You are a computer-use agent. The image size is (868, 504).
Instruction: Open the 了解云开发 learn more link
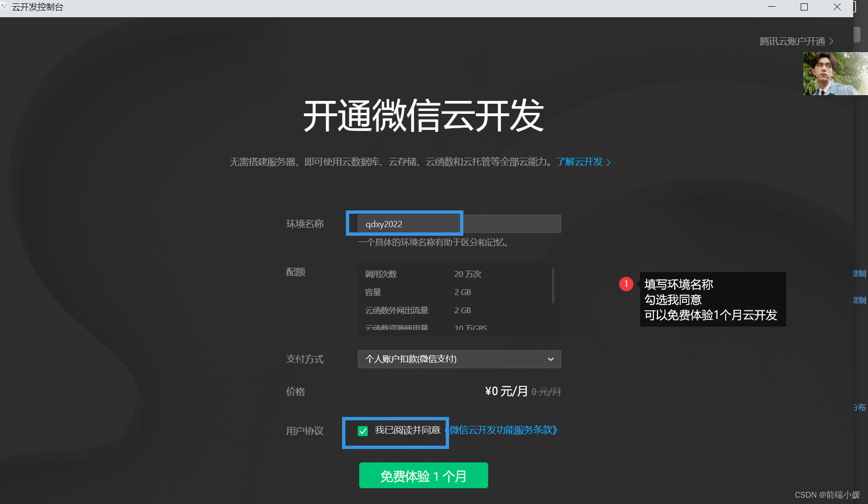(x=583, y=162)
